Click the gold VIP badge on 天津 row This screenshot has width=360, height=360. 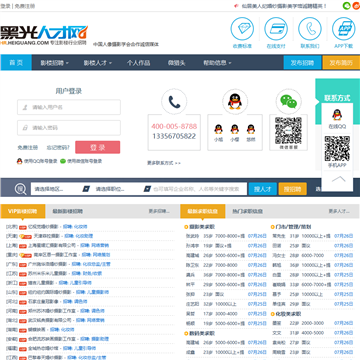(25, 236)
